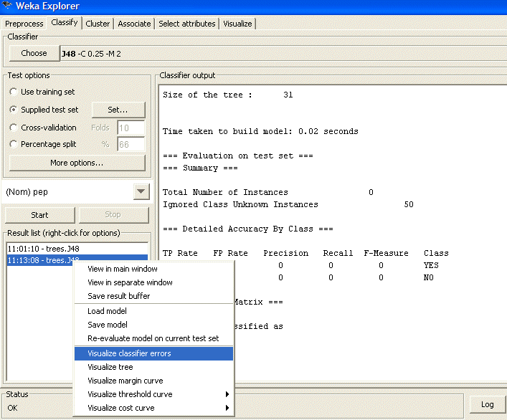Choose the Cross-validation radio option
Viewport: 507px width, 420px height.
(x=14, y=128)
